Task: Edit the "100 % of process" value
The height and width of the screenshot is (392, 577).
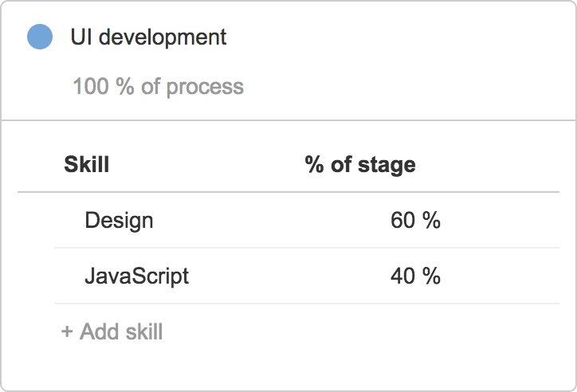Action: (x=159, y=87)
